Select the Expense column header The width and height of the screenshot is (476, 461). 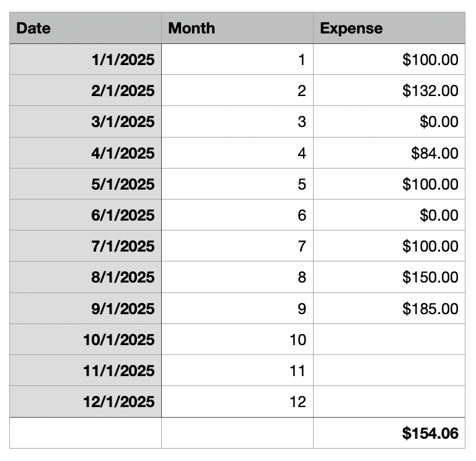pos(389,29)
